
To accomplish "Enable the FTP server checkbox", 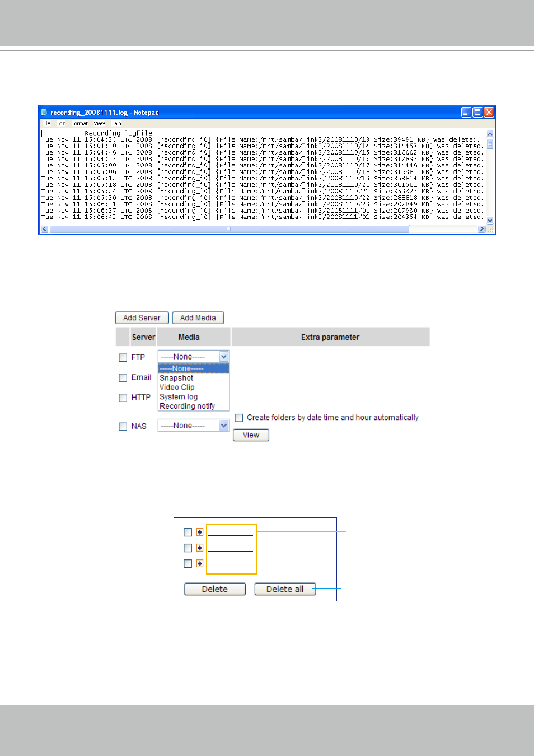I will [123, 358].
